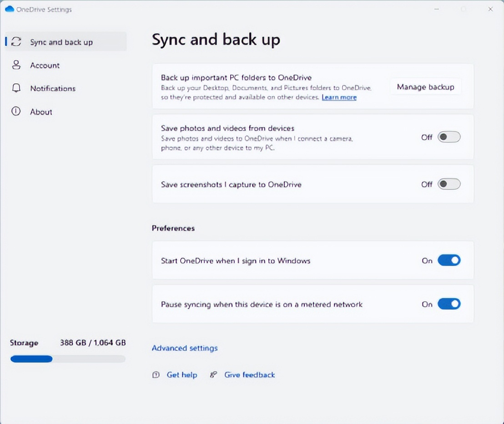The height and width of the screenshot is (424, 504).
Task: Enable Save photos and videos from devices
Action: point(449,136)
